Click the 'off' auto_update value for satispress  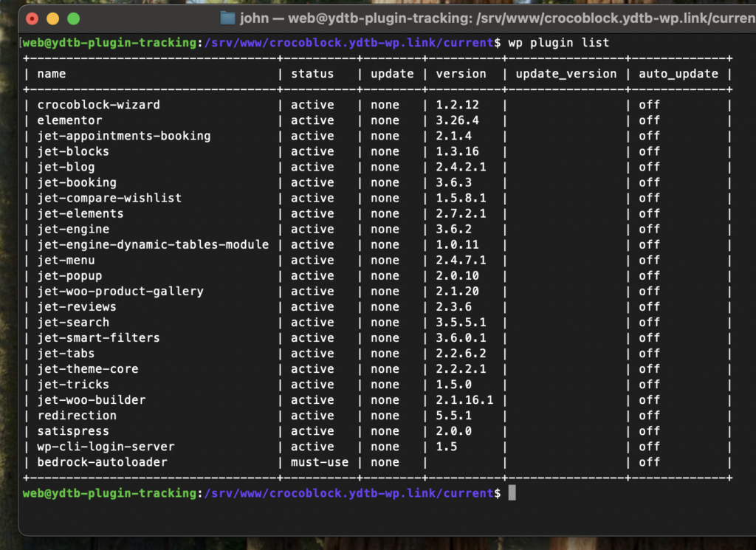(650, 431)
